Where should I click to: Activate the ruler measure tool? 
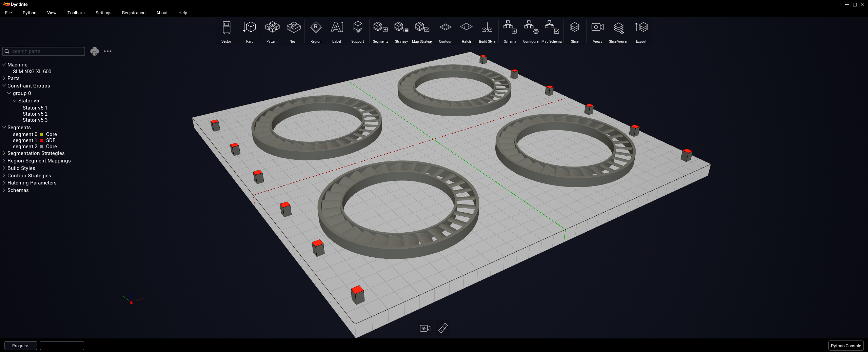443,328
